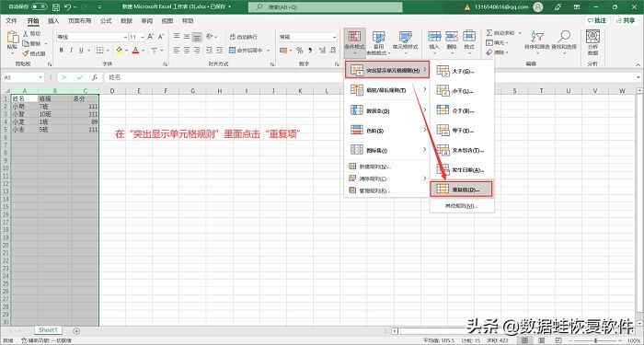Click the Increase Font Size icon
Viewport: 644px width, 345px height.
tap(151, 37)
